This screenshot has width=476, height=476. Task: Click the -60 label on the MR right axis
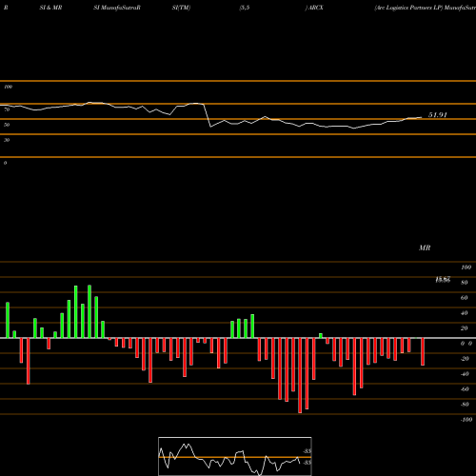(x=465, y=389)
